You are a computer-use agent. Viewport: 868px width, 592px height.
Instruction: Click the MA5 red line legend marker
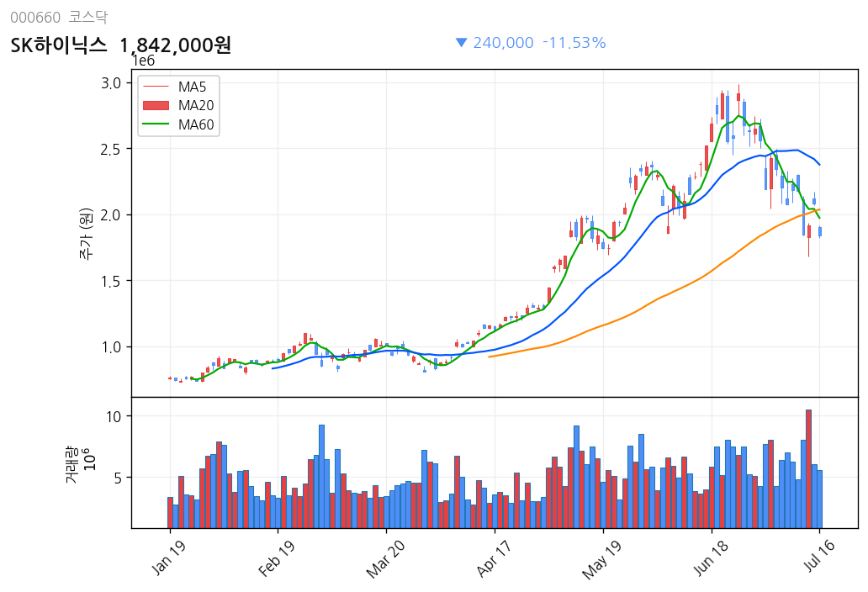point(156,87)
